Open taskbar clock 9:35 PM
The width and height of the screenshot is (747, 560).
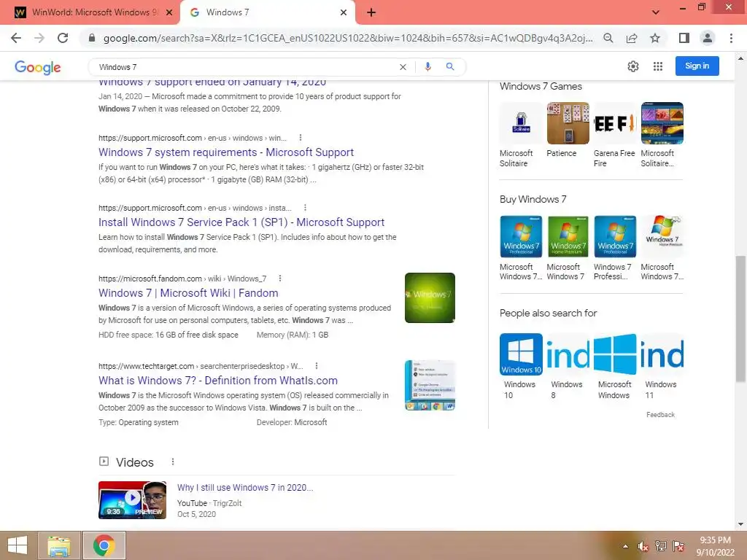coord(715,546)
